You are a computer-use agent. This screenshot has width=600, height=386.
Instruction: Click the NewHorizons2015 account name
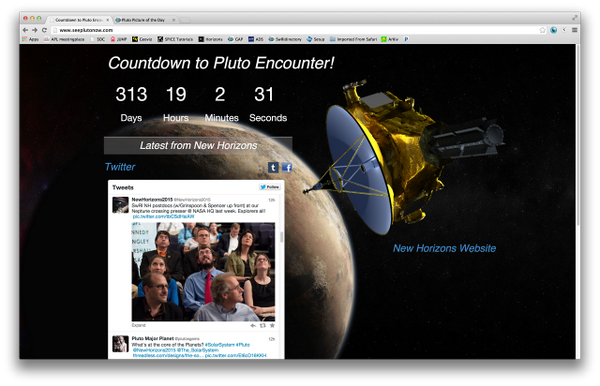pyautogui.click(x=152, y=200)
